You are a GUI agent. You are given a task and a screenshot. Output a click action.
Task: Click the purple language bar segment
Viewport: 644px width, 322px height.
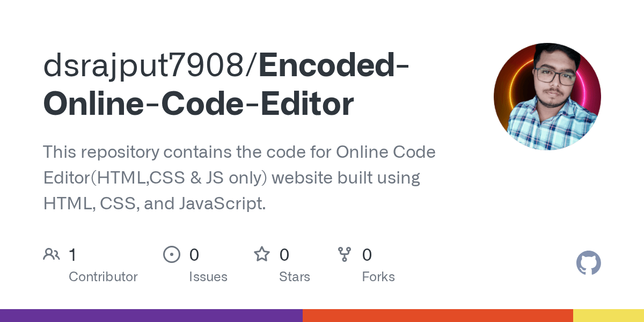coord(151,316)
